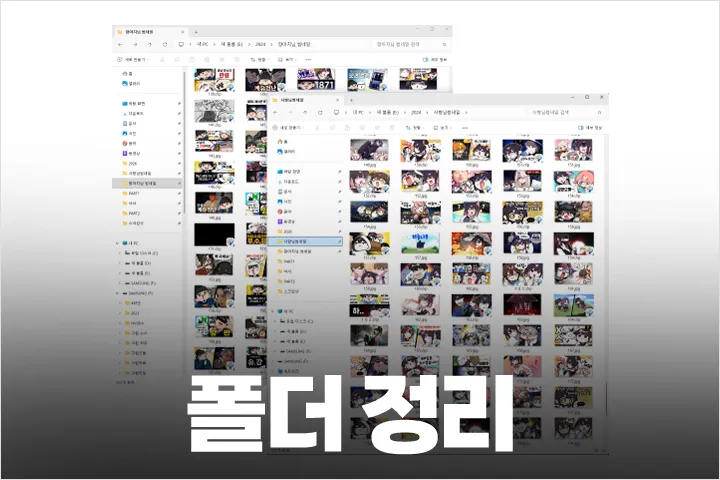Click Paste icon in front window toolbar
Image resolution: width=720 pixels, height=480 pixels.
tap(347, 128)
